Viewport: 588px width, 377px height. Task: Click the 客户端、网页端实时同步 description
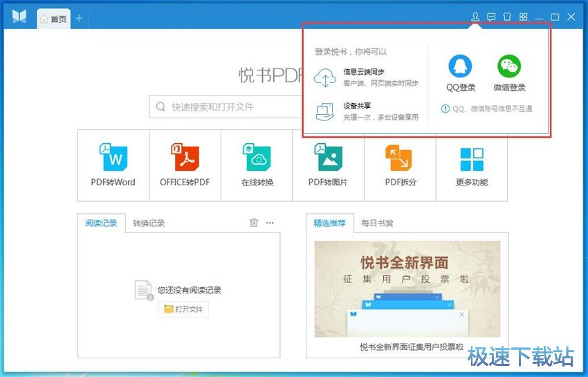point(380,83)
